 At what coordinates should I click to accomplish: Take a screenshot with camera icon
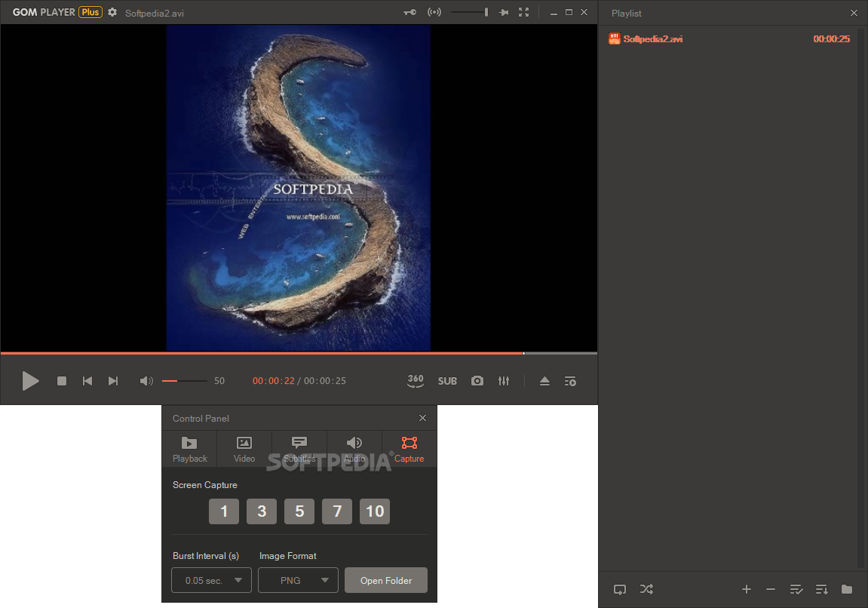pos(477,381)
